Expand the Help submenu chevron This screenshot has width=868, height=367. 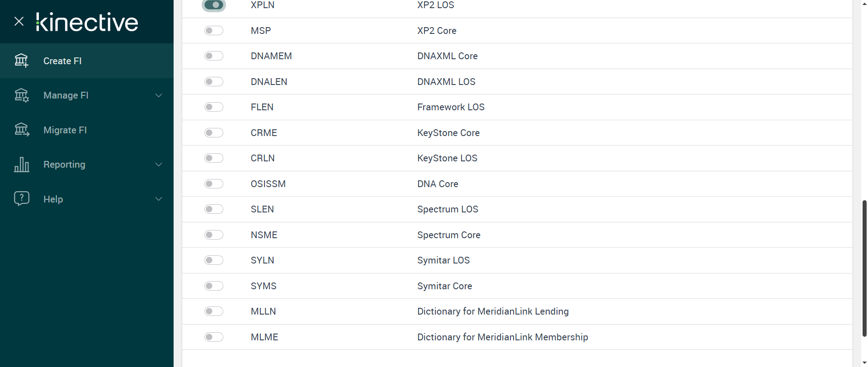click(x=159, y=199)
